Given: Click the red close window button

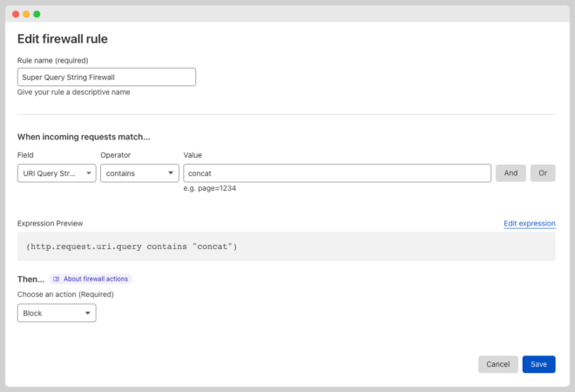Looking at the screenshot, I should pyautogui.click(x=16, y=14).
